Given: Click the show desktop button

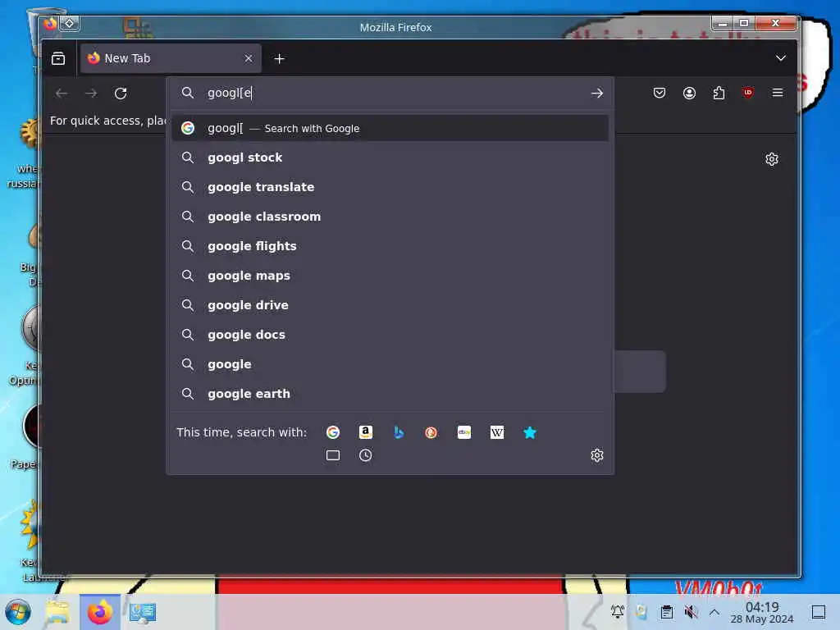Looking at the screenshot, I should [818, 612].
